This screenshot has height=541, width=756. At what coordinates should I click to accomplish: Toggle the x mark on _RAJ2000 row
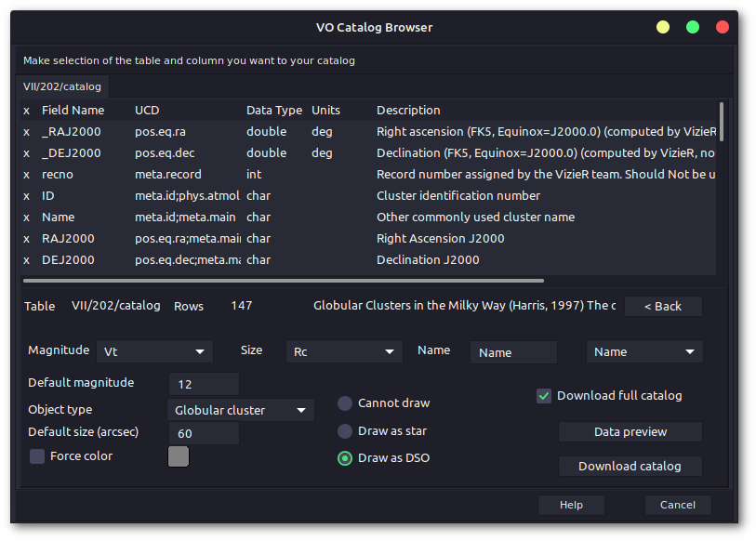tap(27, 132)
